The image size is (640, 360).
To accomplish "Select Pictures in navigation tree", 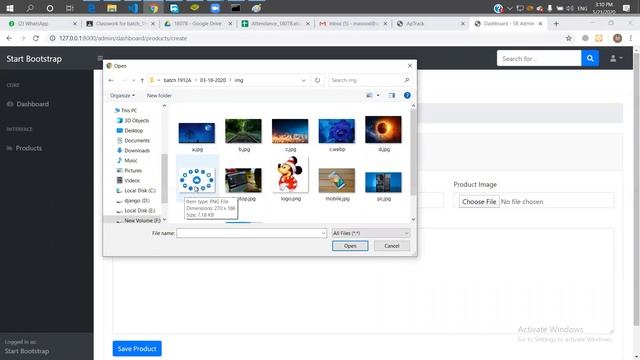I will (x=133, y=171).
